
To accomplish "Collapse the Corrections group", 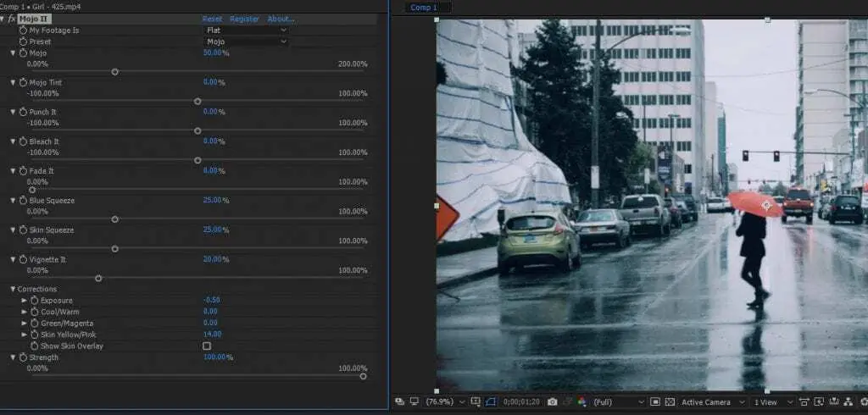I will click(x=13, y=290).
